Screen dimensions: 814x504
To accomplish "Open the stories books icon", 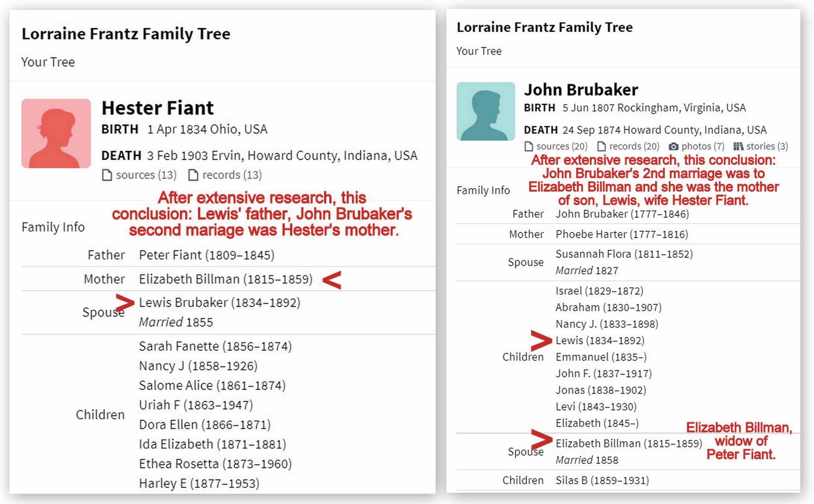I will click(738, 146).
